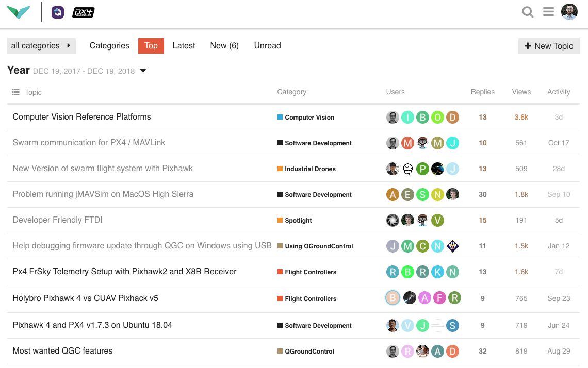The width and height of the screenshot is (588, 368).
Task: Toggle bulk select list icon beside Topic
Action: (x=15, y=92)
